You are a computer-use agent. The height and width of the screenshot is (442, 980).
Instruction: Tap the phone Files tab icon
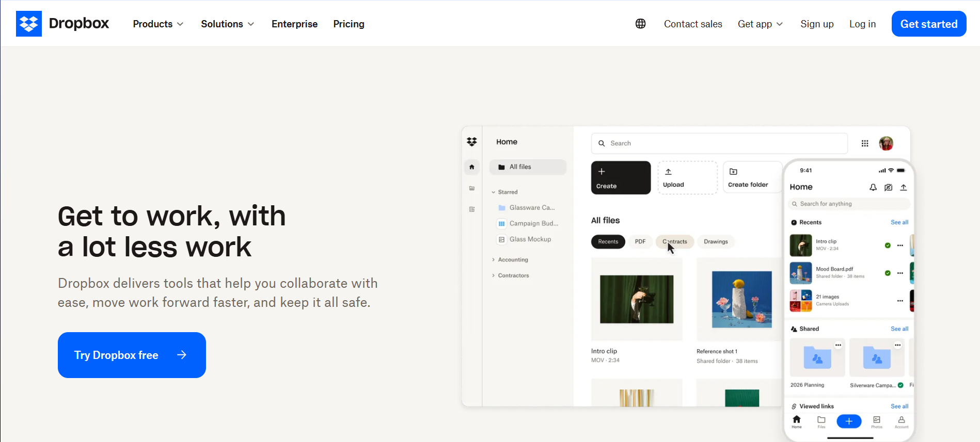click(x=821, y=422)
